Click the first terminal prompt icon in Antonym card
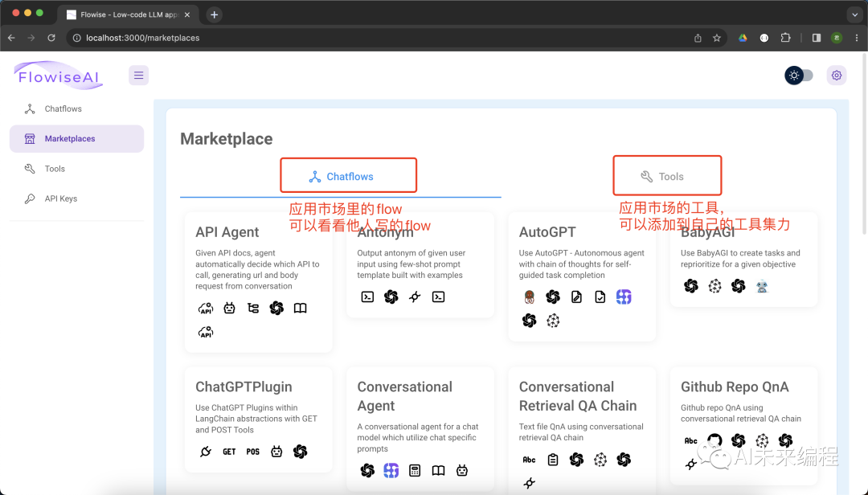 point(367,297)
